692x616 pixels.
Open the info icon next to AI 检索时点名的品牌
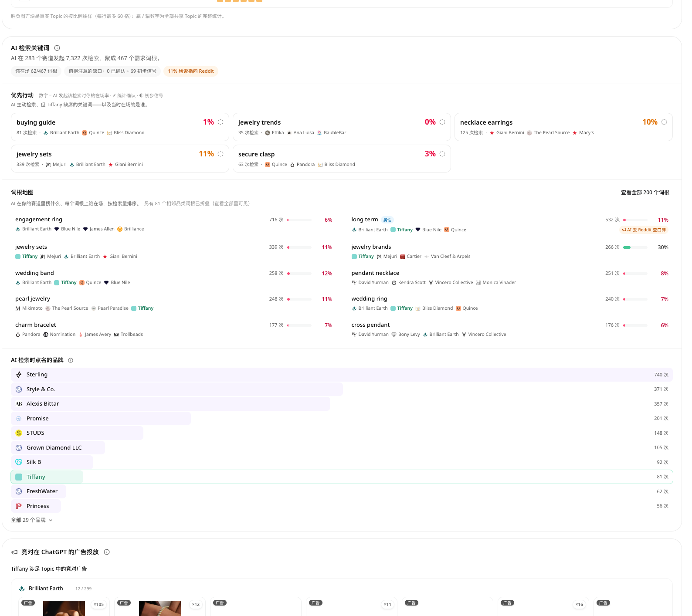pyautogui.click(x=71, y=360)
